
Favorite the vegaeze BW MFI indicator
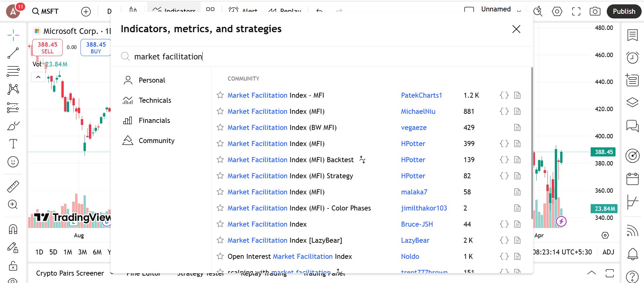pyautogui.click(x=220, y=128)
